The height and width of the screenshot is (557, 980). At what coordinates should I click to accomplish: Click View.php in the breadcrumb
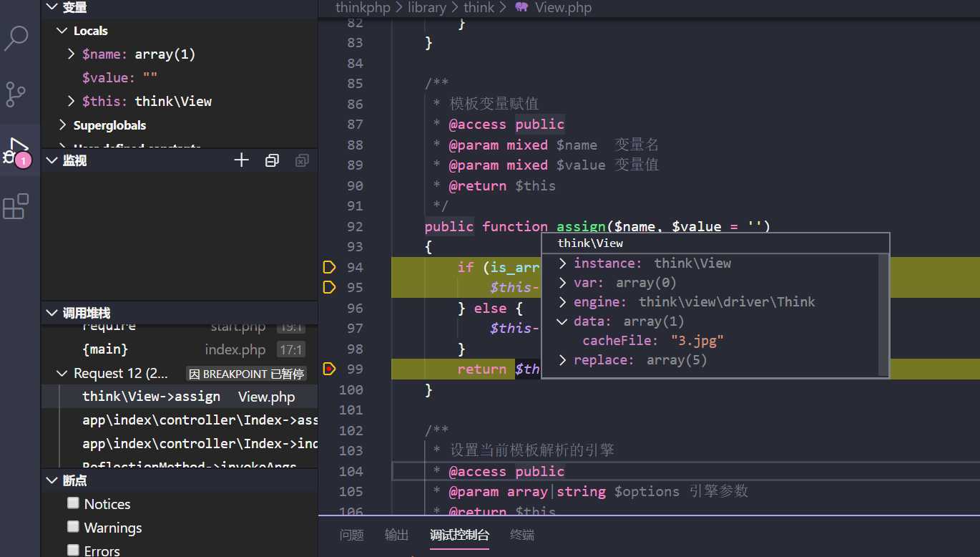[x=563, y=7]
